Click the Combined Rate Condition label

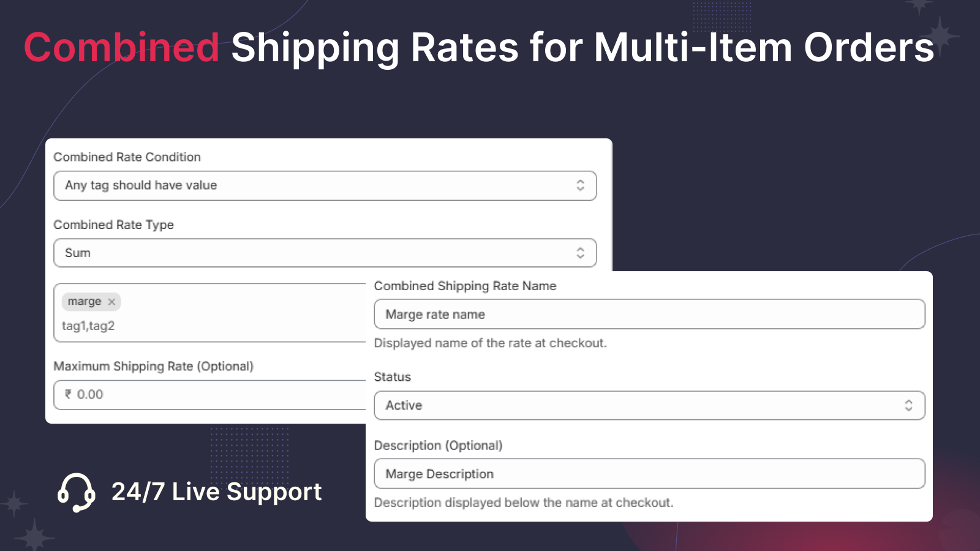click(x=127, y=157)
